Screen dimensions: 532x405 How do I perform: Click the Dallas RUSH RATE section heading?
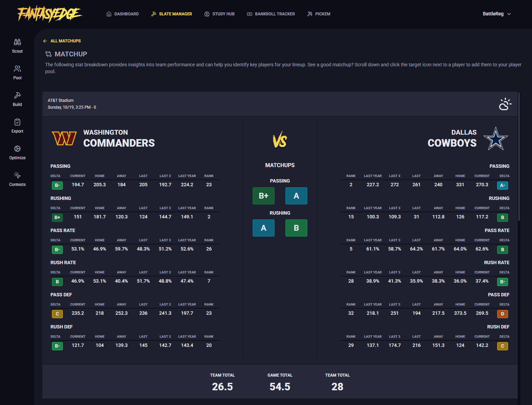tap(497, 262)
